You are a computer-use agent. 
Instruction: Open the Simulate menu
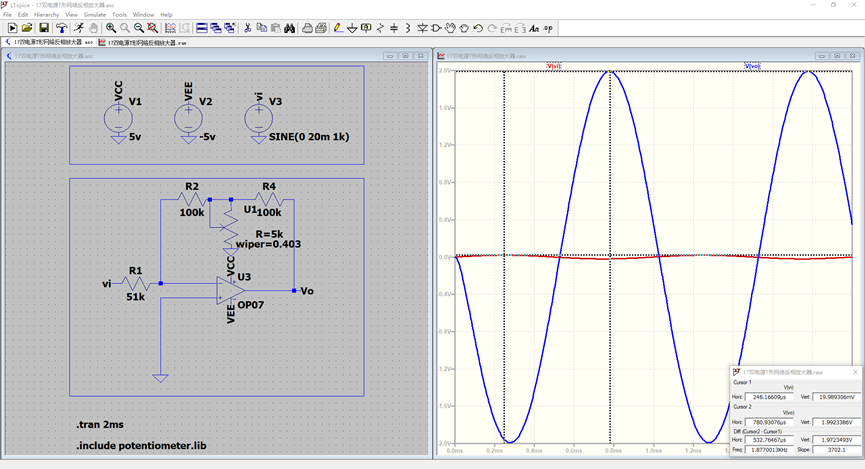click(x=94, y=15)
